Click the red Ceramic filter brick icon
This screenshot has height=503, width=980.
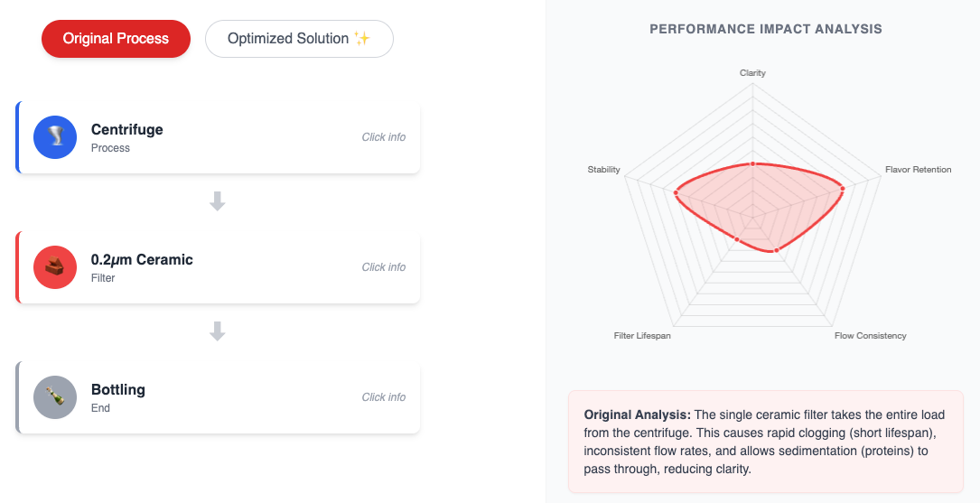pos(55,267)
